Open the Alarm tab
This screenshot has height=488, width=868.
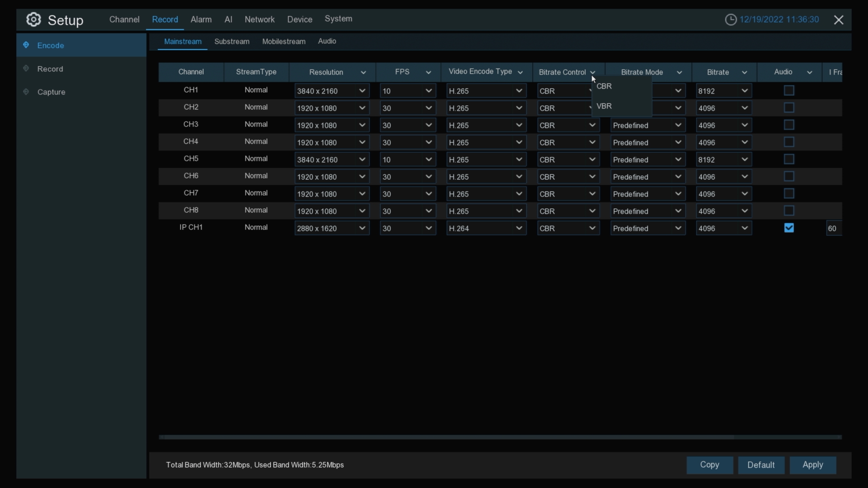pos(201,19)
